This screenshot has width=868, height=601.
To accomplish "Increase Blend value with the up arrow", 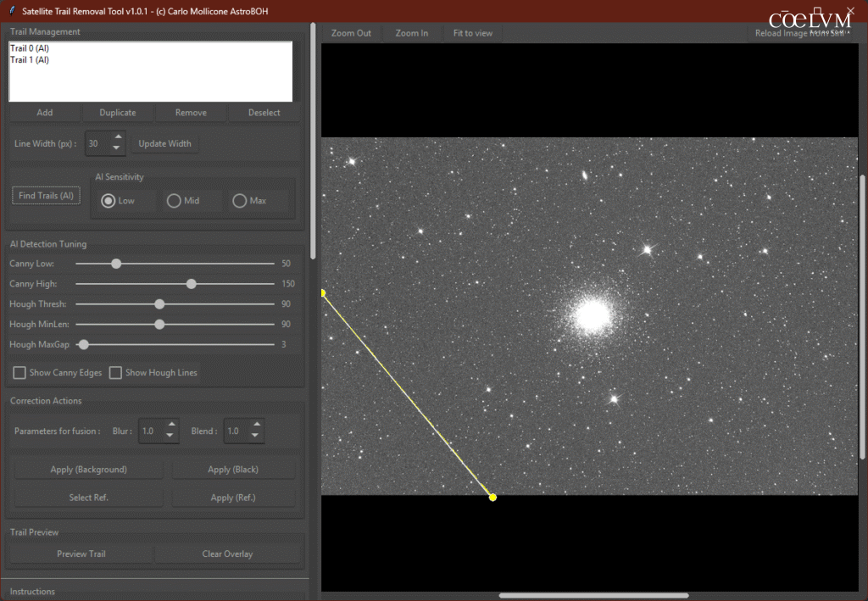I will pyautogui.click(x=255, y=426).
